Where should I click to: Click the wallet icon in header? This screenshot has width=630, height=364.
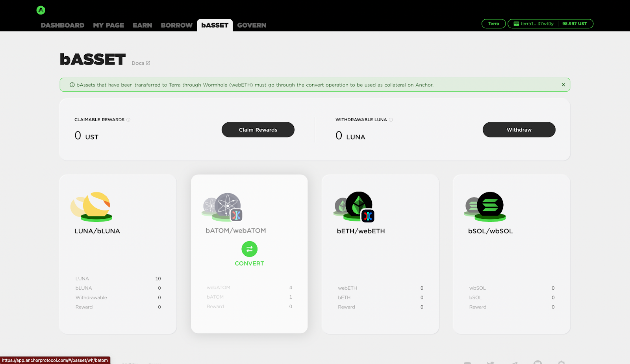point(516,24)
